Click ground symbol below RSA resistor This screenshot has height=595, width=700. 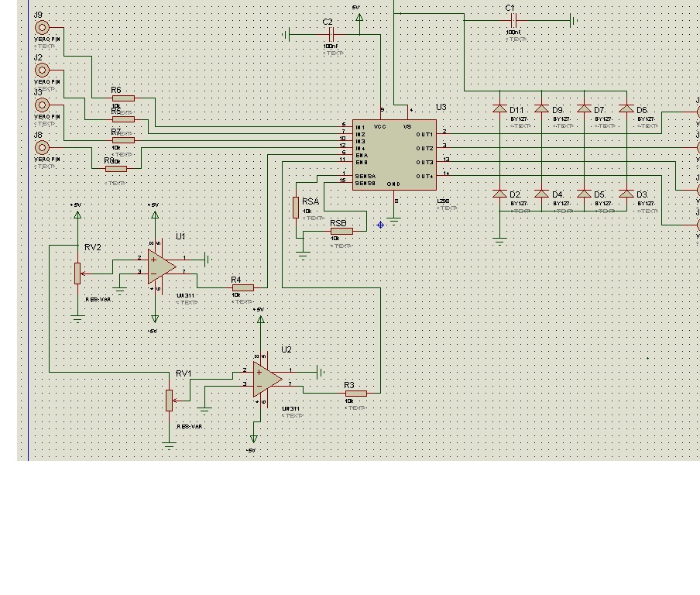(303, 256)
